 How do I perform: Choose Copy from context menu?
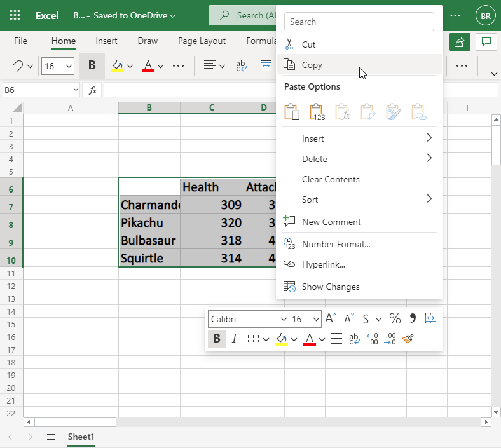[312, 65]
